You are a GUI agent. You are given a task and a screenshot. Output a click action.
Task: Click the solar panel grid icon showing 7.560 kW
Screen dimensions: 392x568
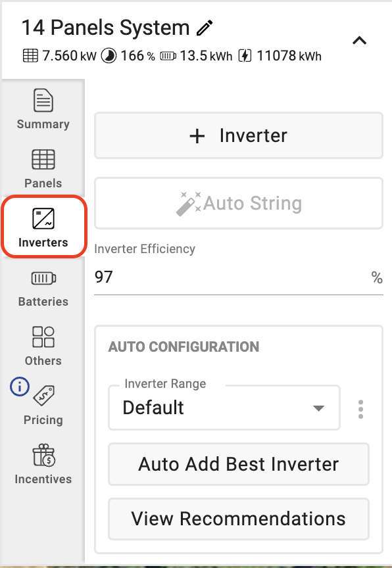pyautogui.click(x=30, y=56)
